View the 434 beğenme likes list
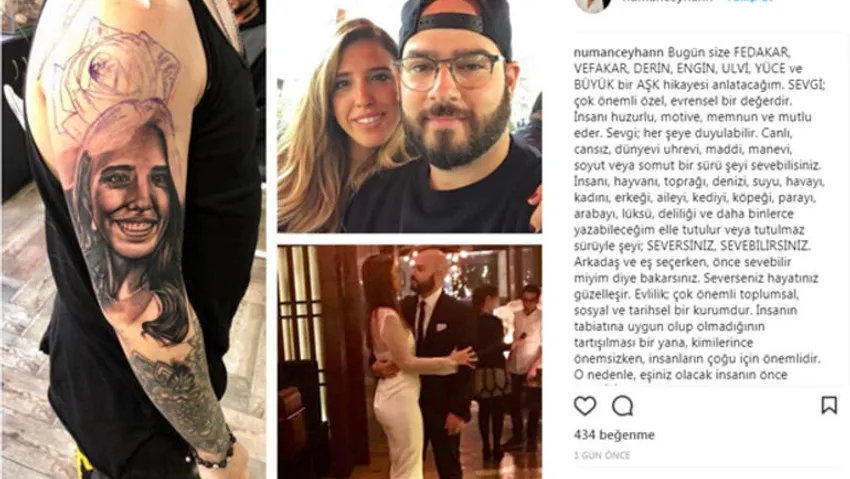This screenshot has height=479, width=850. [614, 435]
